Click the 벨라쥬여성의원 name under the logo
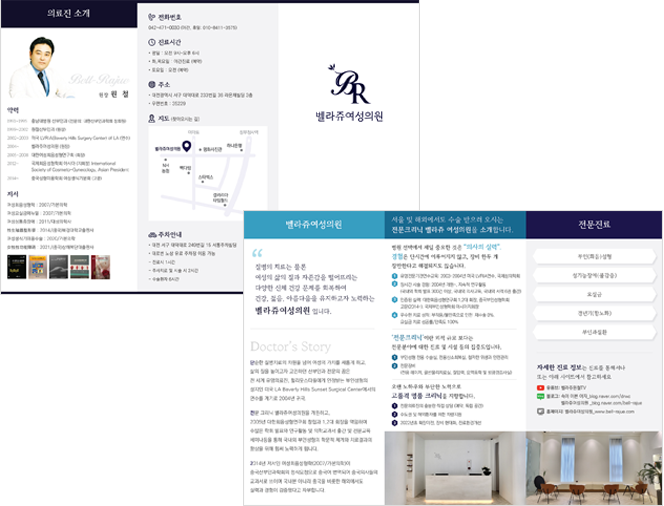 (x=349, y=116)
